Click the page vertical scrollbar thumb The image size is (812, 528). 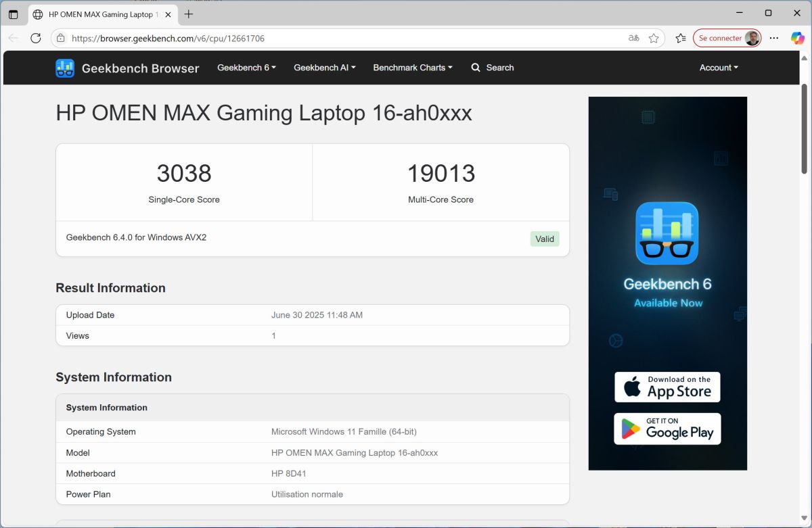[x=805, y=128]
